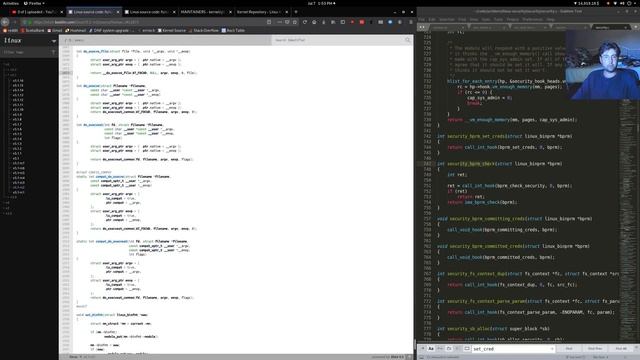This screenshot has height=360, width=640.
Task: Click the Search Identifier input field
Action: coord(338,40)
